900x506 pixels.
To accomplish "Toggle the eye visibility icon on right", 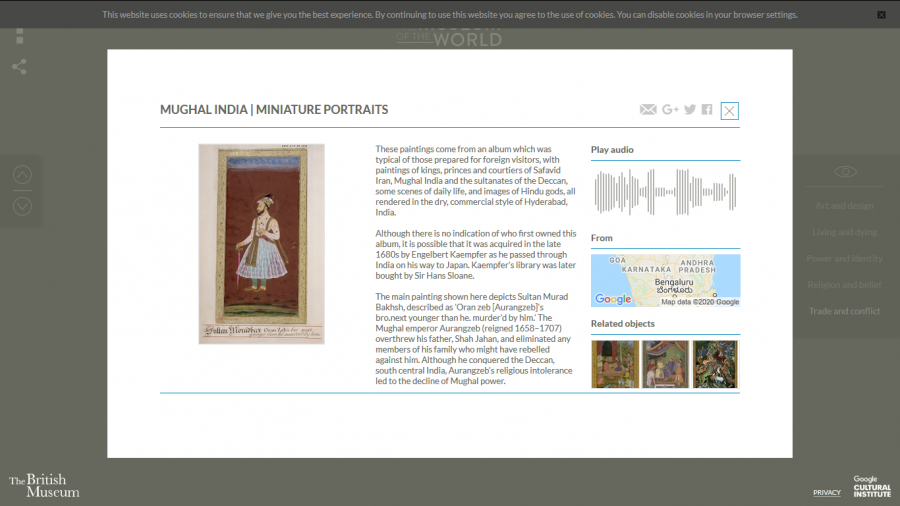I will coord(845,172).
